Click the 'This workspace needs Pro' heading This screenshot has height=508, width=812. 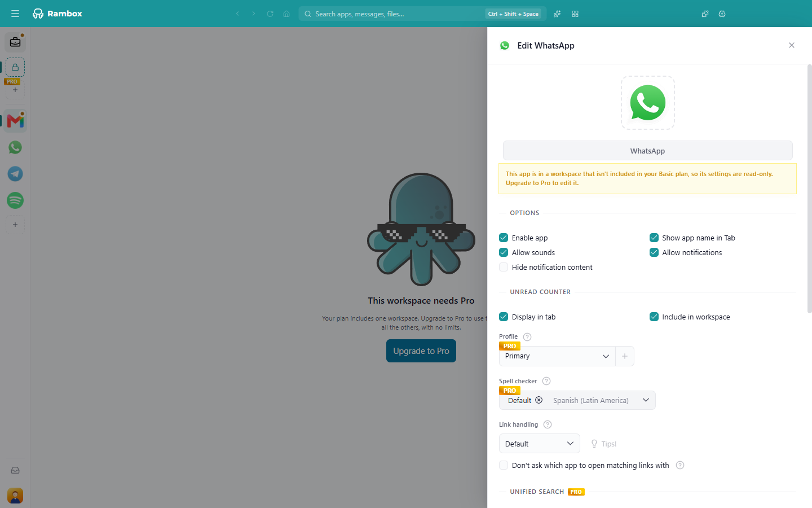coord(421,301)
